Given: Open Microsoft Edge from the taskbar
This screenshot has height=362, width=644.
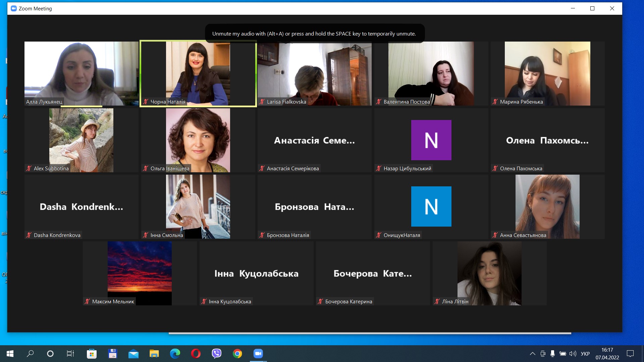Looking at the screenshot, I should 175,354.
